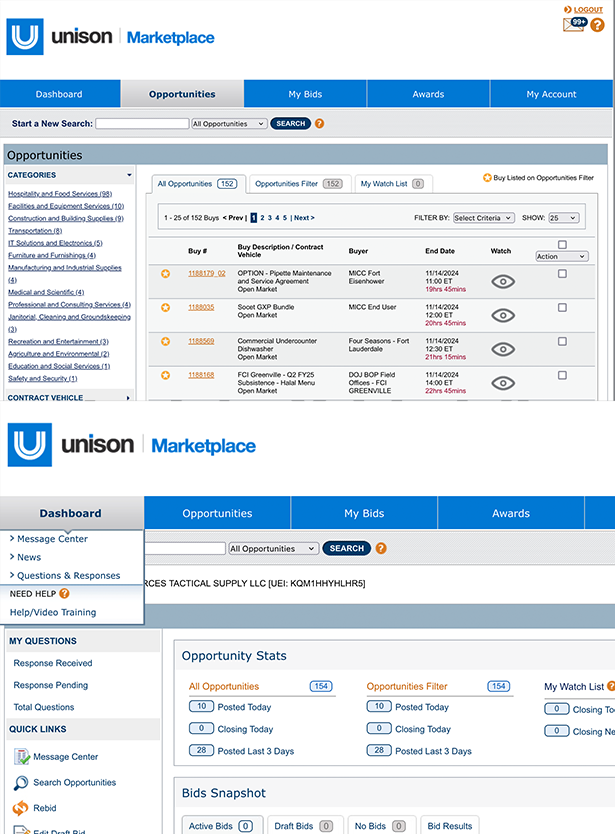Open buy number 1188179_02 link
Viewport: 615px width, 834px height.
tap(206, 273)
